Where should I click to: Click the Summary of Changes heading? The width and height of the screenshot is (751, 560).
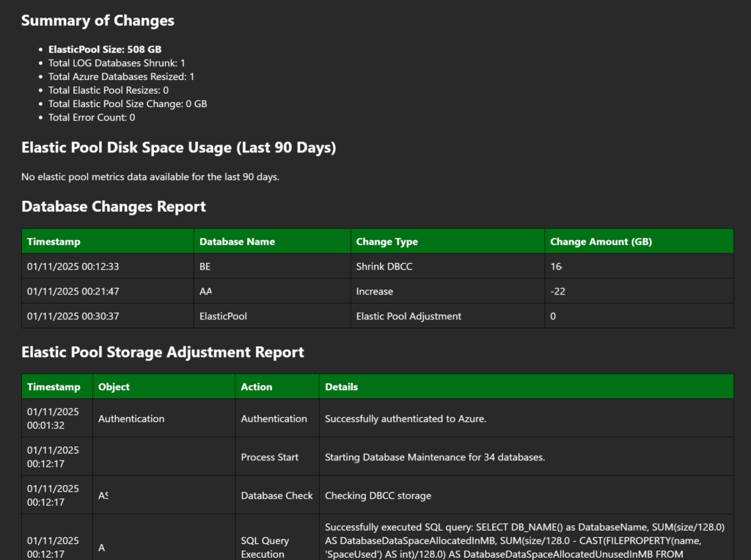(98, 21)
